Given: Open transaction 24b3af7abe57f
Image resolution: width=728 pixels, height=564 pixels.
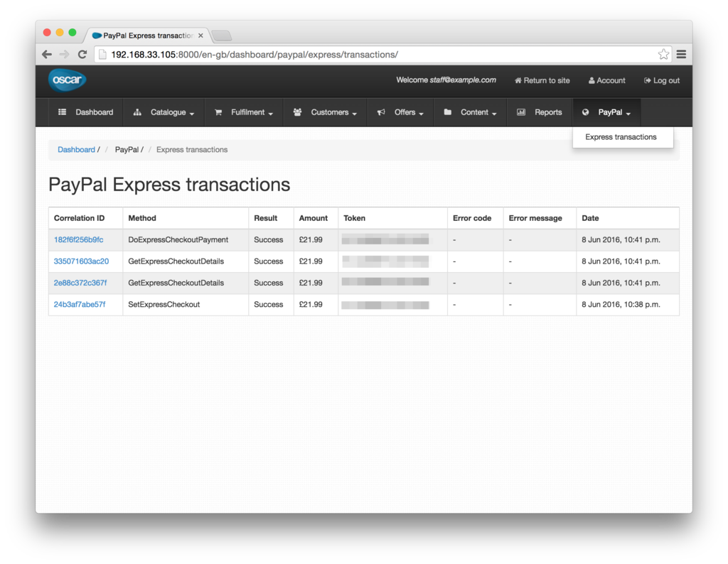Looking at the screenshot, I should coord(80,304).
